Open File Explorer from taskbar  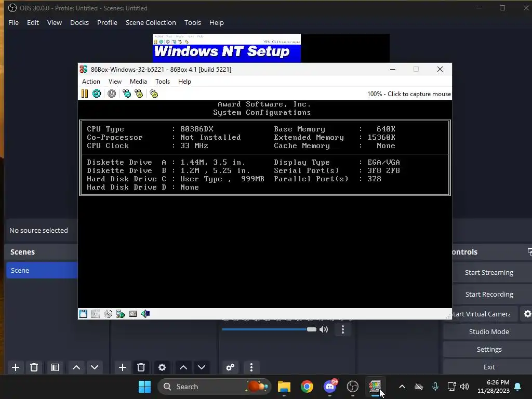pyautogui.click(x=284, y=387)
